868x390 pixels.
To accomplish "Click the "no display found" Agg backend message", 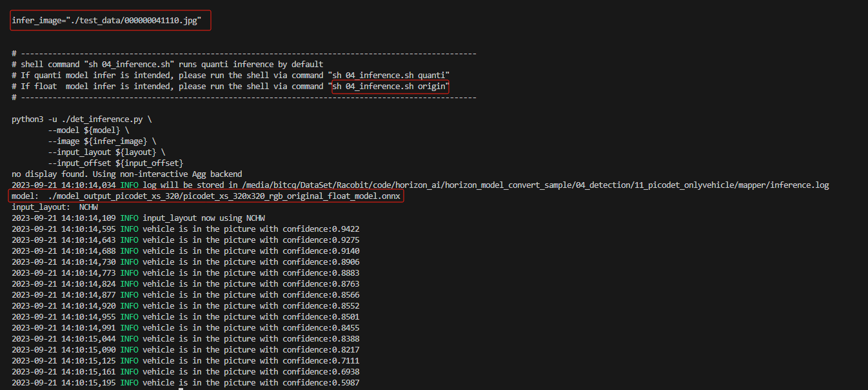I will tap(126, 174).
